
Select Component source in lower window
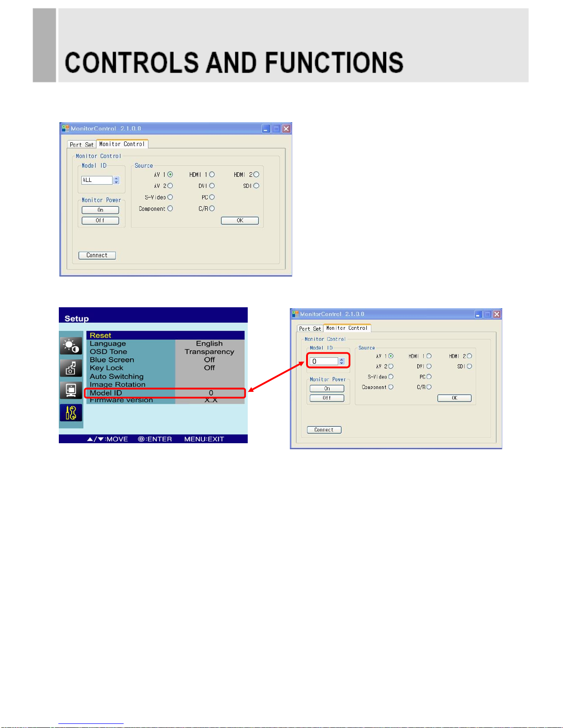(x=391, y=387)
